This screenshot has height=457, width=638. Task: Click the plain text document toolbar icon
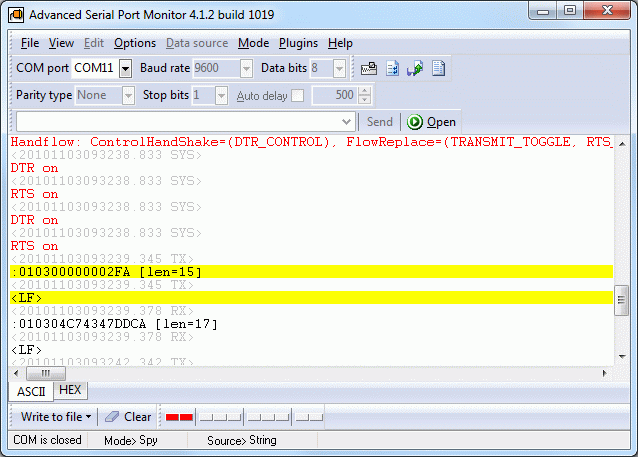coord(439,68)
